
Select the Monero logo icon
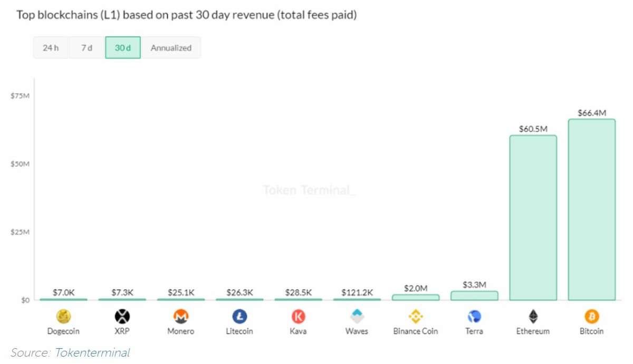(x=181, y=317)
